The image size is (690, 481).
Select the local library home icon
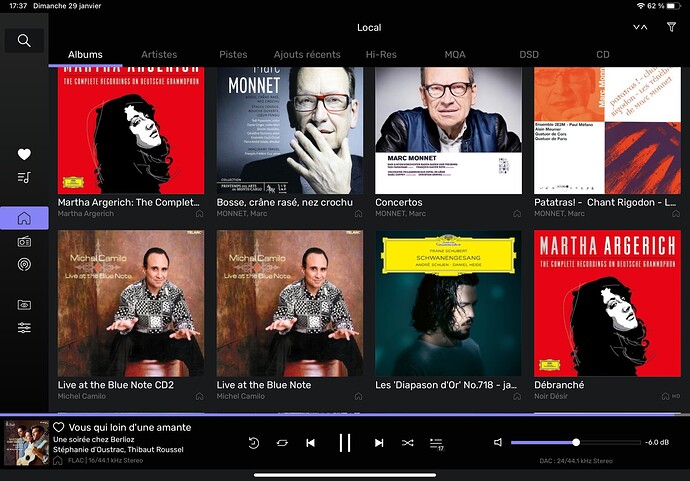pos(24,218)
